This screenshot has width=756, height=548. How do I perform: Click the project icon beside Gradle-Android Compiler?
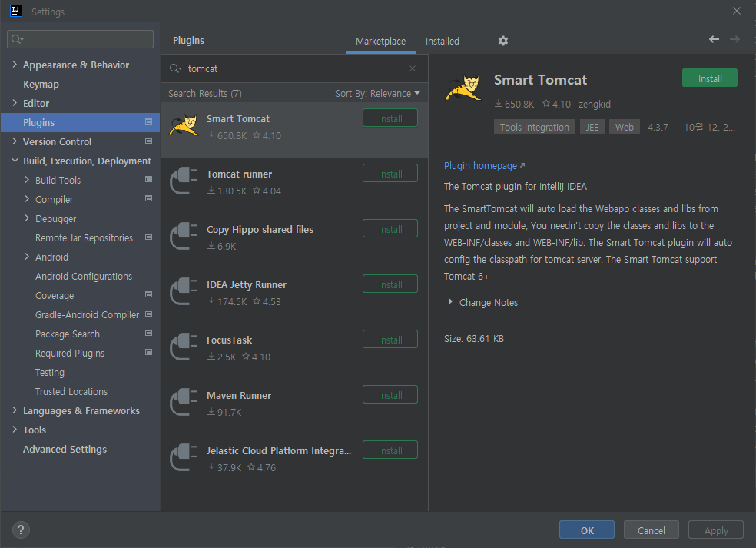point(148,314)
